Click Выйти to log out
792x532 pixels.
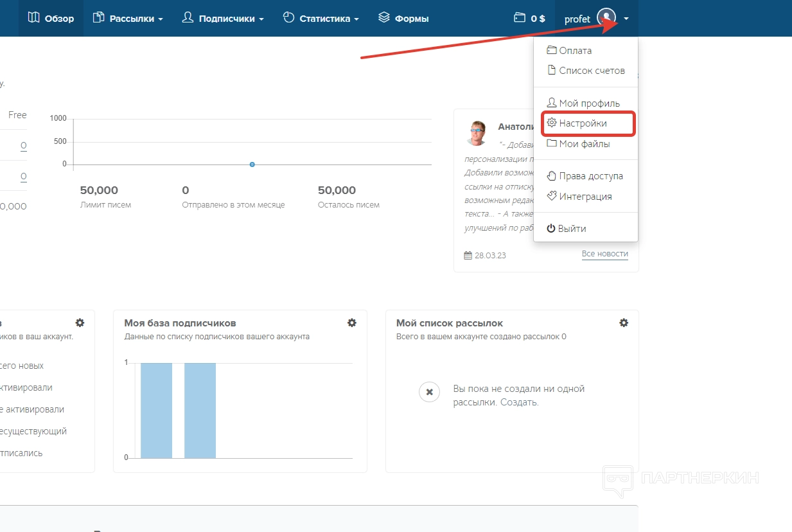tap(572, 229)
